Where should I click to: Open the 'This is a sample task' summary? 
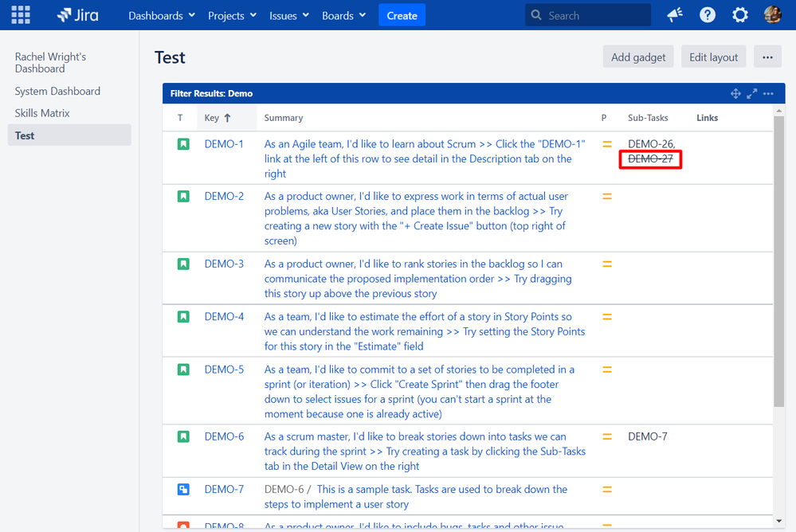point(416,497)
